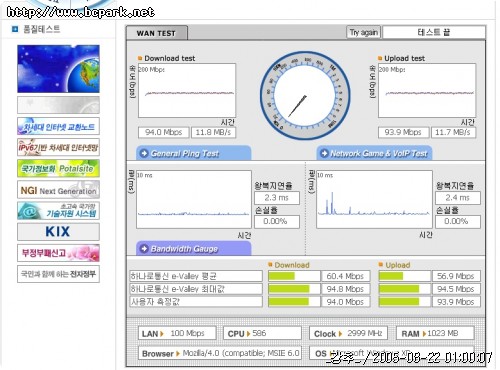Screen dimensions: 500x370
Task: Open the 기술자원 시스템 banner
Action: 58,211
